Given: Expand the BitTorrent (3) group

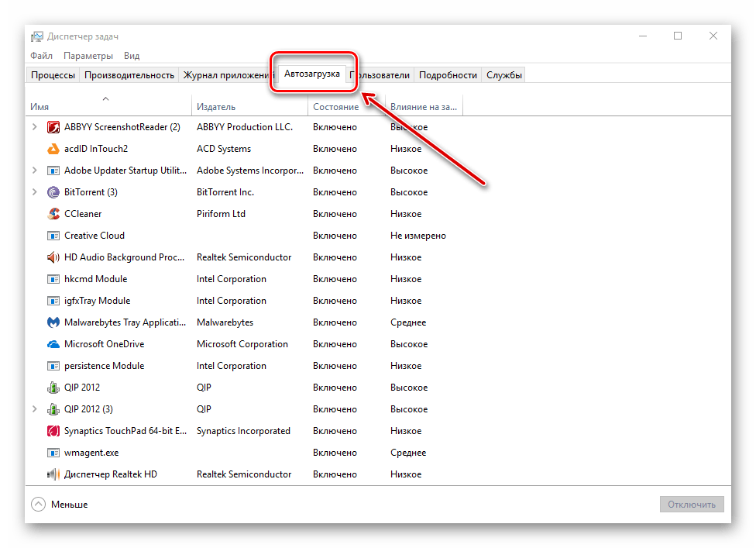Looking at the screenshot, I should (x=34, y=192).
